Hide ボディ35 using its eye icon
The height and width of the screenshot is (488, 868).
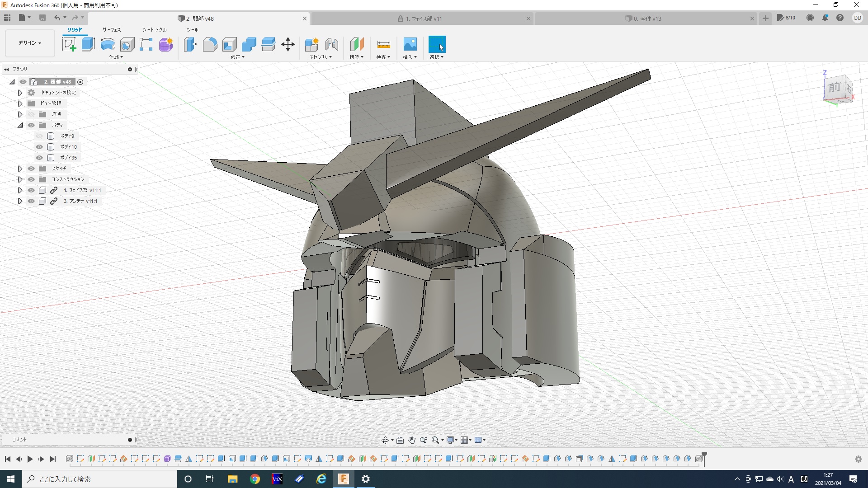point(39,158)
